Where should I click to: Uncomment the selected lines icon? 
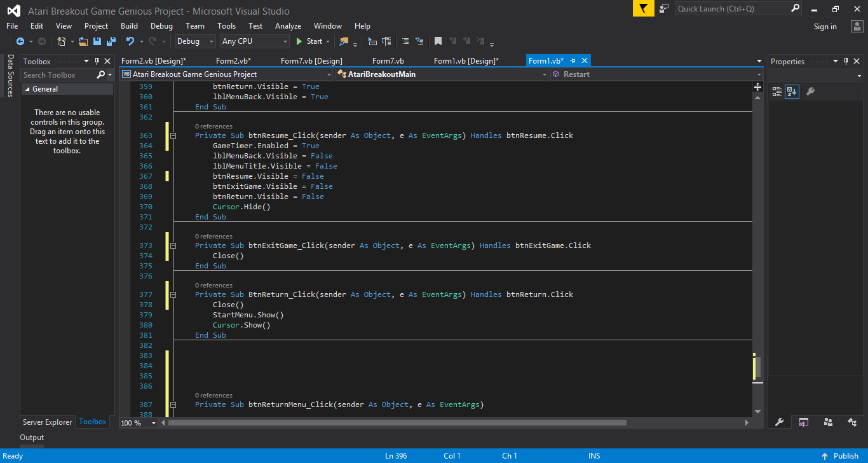pyautogui.click(x=419, y=41)
